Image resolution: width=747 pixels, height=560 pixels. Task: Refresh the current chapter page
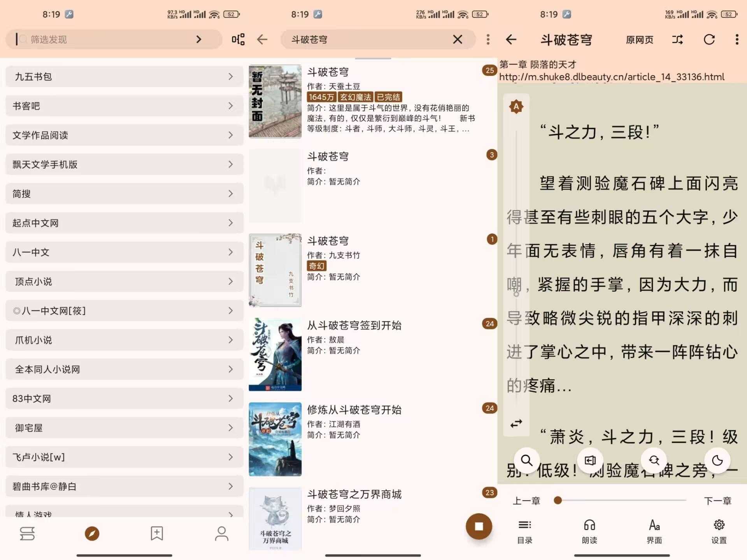pos(709,39)
